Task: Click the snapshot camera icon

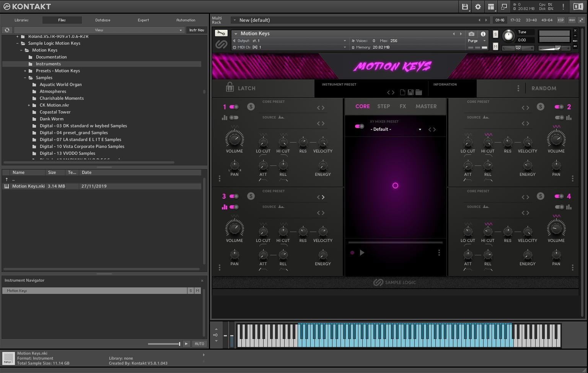Action: (471, 34)
